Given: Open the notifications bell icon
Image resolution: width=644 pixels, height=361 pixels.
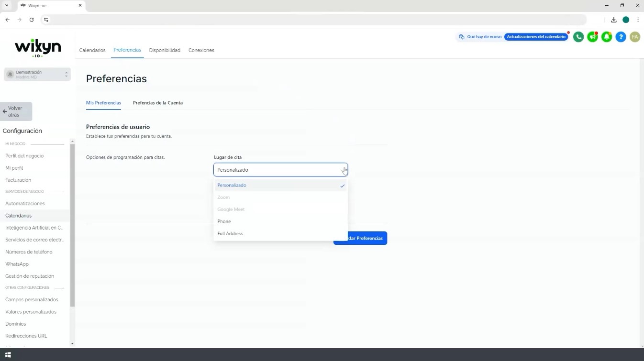Looking at the screenshot, I should [x=607, y=37].
